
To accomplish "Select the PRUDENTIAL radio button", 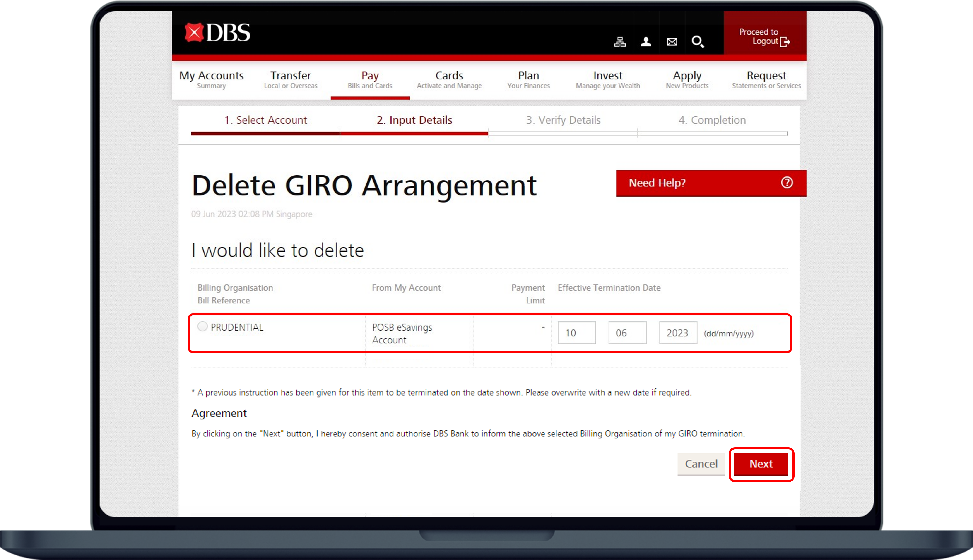I will pos(202,326).
